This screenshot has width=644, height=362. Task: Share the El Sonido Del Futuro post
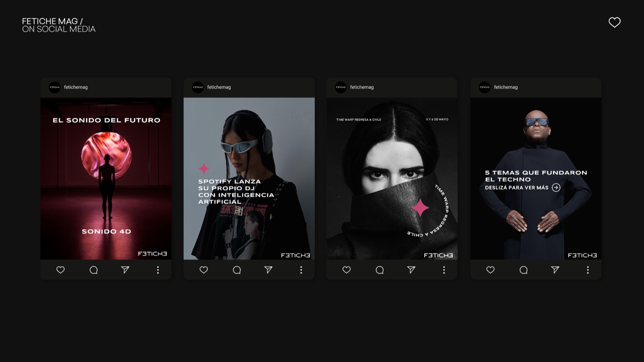click(125, 270)
